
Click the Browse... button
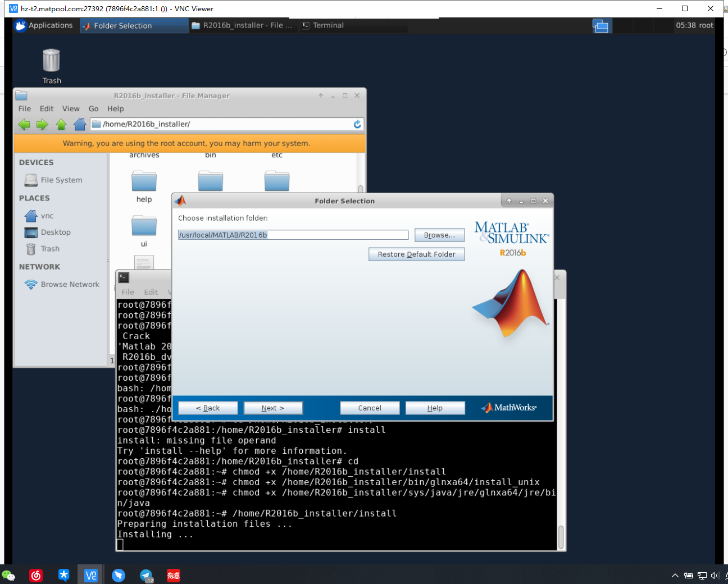[440, 235]
